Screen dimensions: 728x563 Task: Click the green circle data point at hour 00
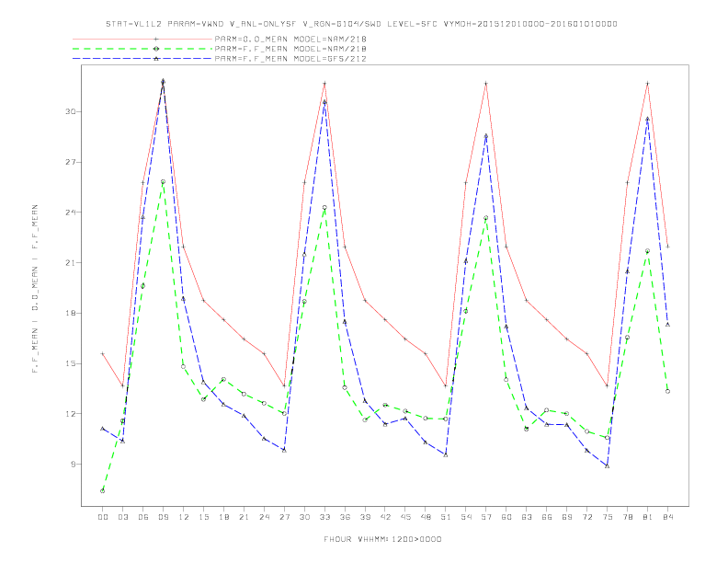click(103, 491)
